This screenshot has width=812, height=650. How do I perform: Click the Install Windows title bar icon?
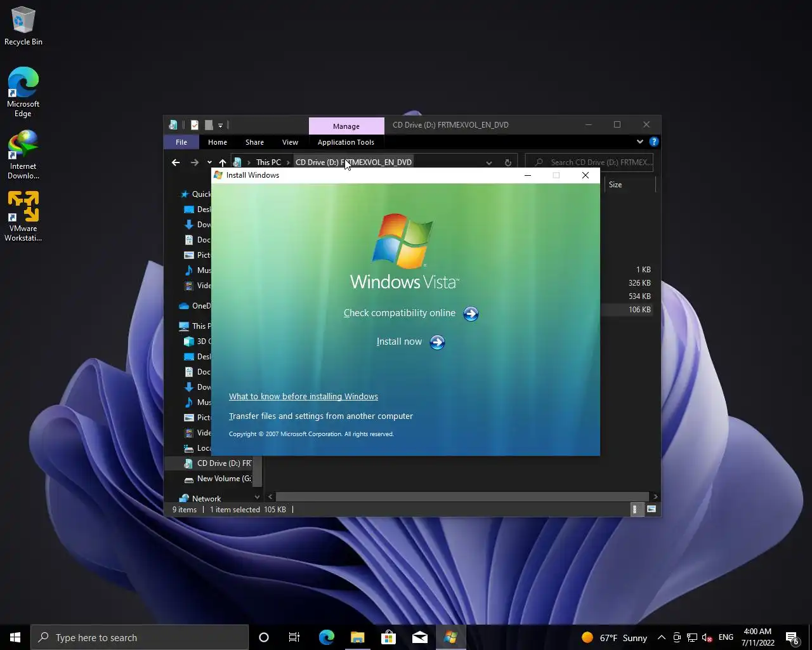point(218,175)
